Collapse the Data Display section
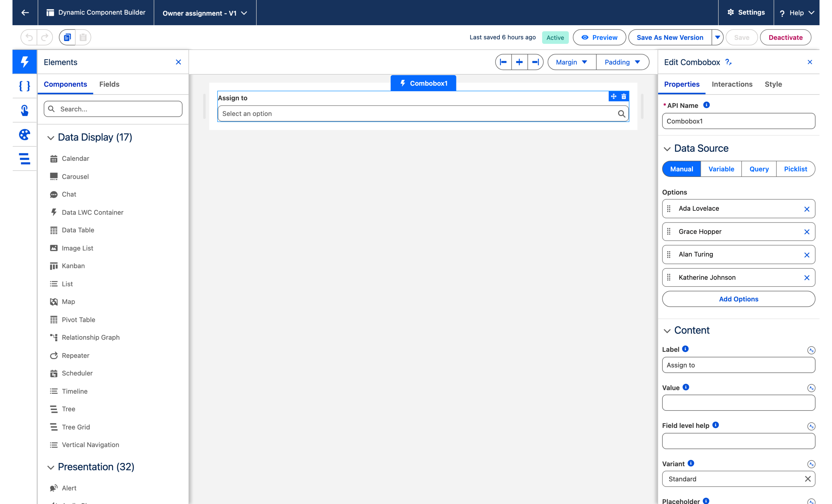Viewport: 832px width, 504px height. click(51, 138)
